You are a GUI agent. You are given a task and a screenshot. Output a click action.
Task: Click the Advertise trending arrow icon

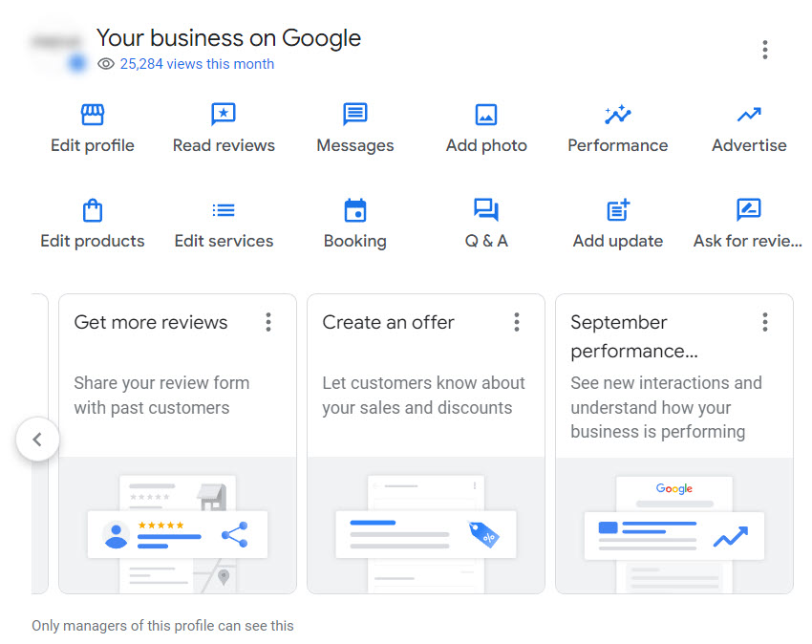pos(749,115)
